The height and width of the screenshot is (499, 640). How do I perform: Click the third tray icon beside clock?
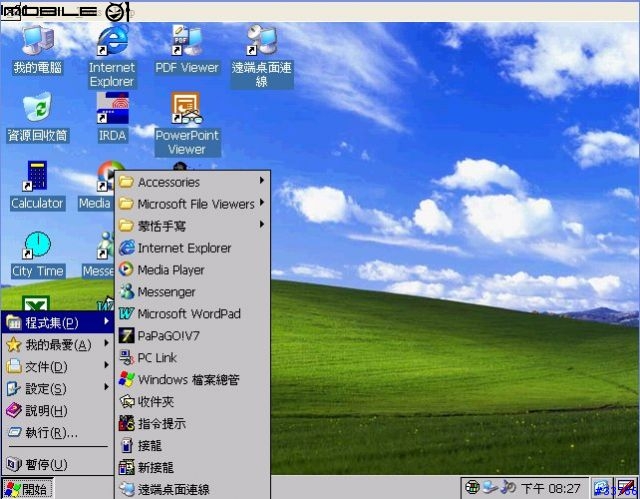[508, 487]
